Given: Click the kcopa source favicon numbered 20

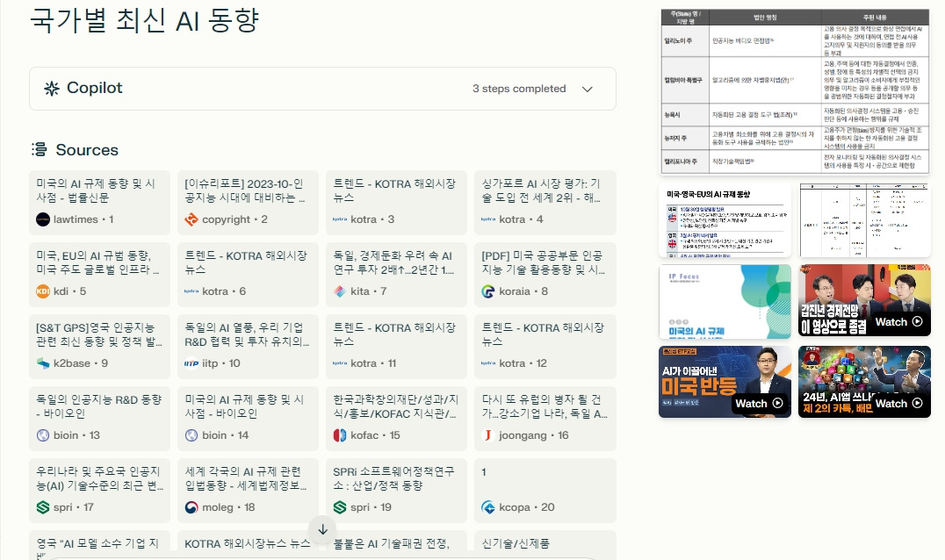Looking at the screenshot, I should 488,507.
